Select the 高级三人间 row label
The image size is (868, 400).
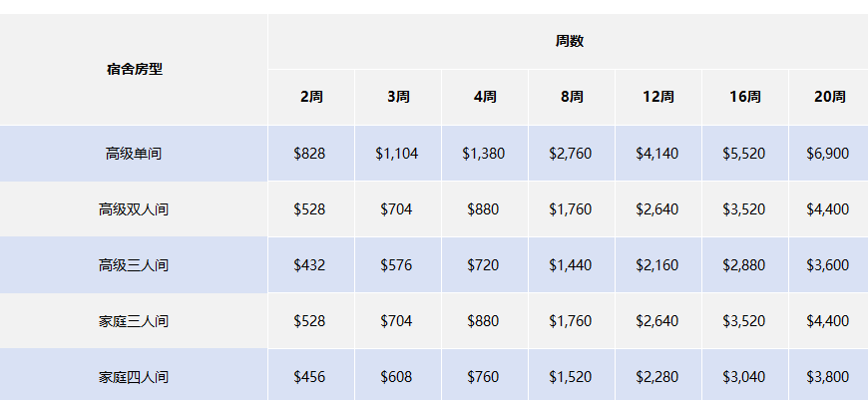click(x=134, y=265)
